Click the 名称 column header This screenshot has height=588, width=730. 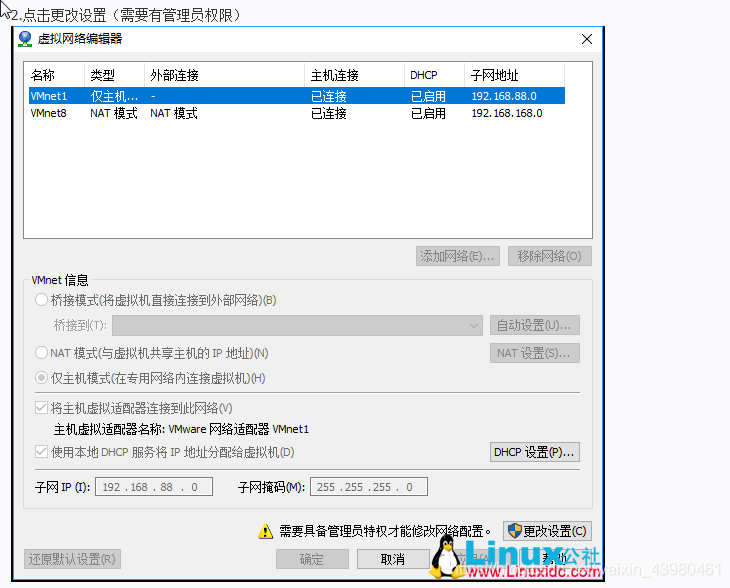tap(56, 75)
